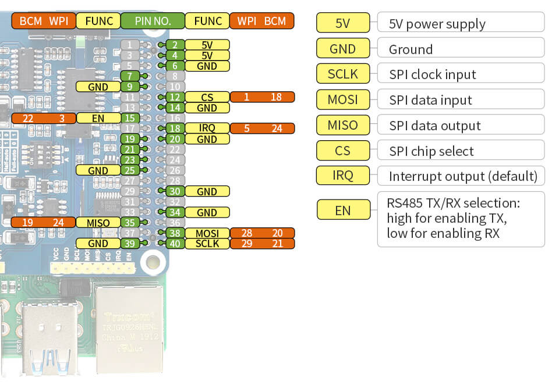Click the EN label on pin 15

coord(98,118)
